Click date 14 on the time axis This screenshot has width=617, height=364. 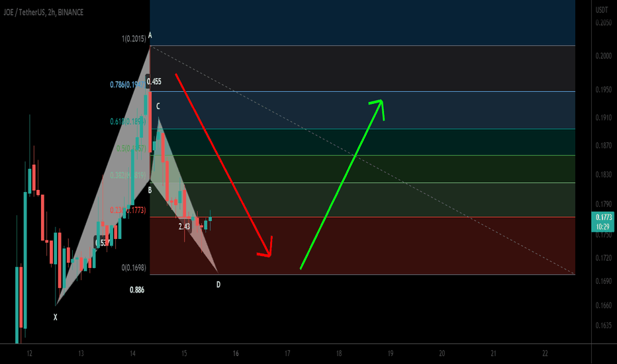click(x=132, y=353)
